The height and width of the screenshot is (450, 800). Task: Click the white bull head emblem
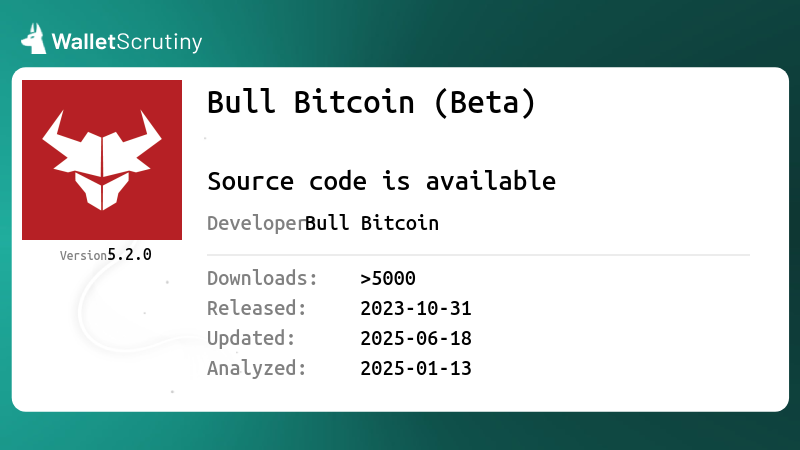[x=102, y=160]
